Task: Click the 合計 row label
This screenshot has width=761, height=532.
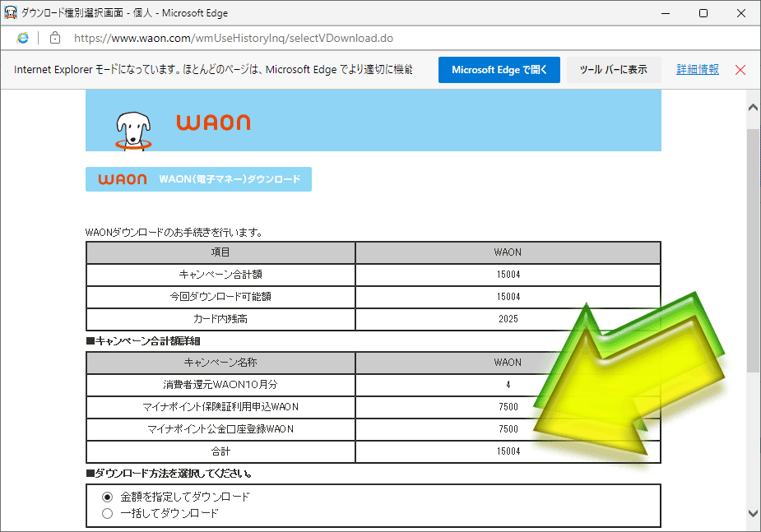Action: point(220,452)
